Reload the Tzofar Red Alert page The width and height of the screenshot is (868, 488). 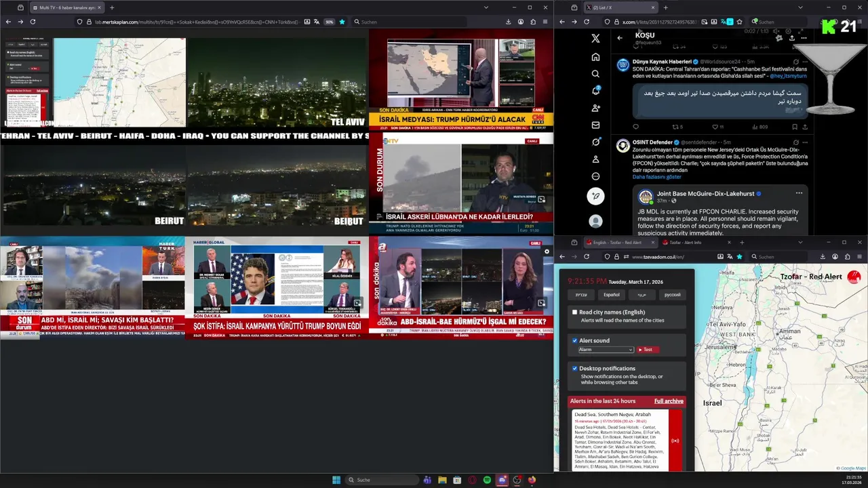tap(587, 257)
